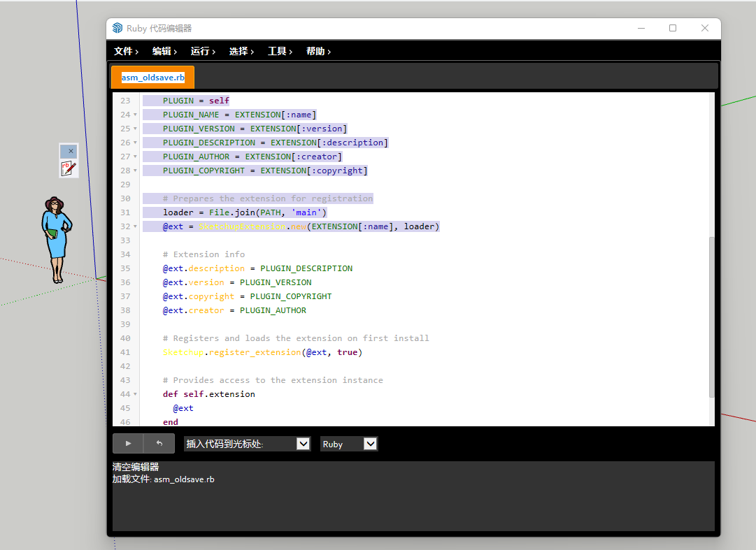Place cursor on the Sketchup.register_extension line
Viewport: 756px width, 550px height.
pyautogui.click(x=262, y=352)
